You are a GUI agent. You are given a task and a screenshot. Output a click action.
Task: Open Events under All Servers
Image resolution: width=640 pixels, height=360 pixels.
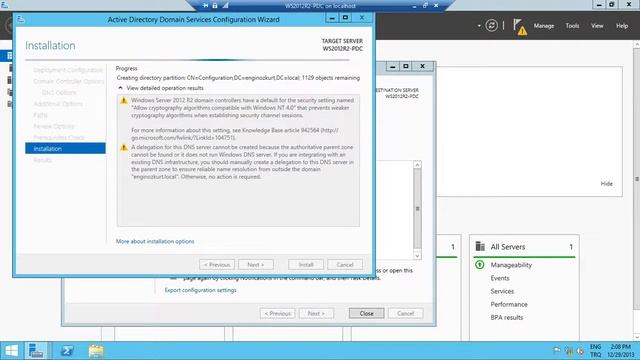pos(500,278)
